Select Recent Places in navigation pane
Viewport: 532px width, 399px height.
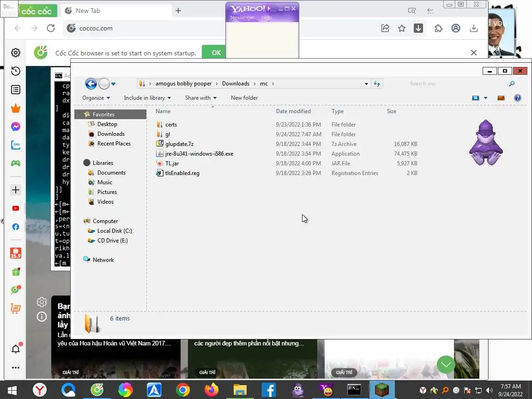click(x=114, y=144)
